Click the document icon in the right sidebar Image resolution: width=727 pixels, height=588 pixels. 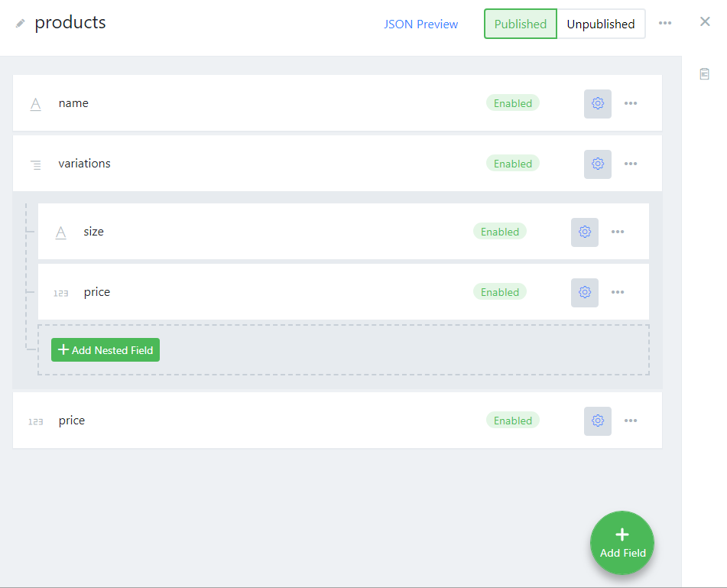tap(704, 73)
